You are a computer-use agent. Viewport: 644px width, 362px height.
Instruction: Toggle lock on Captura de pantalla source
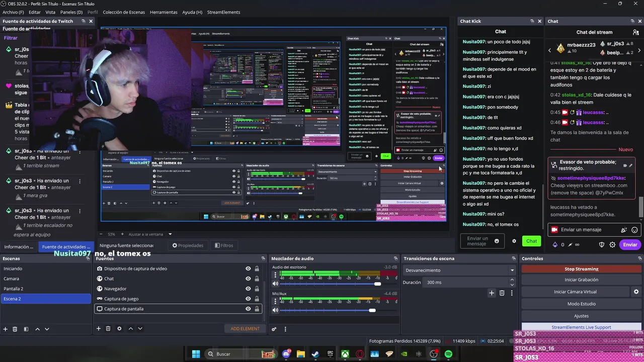pos(257,309)
